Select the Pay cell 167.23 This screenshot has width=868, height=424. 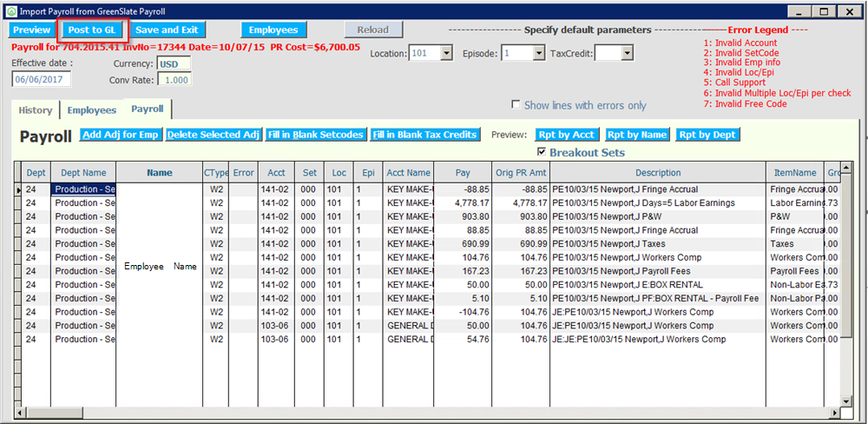click(463, 271)
